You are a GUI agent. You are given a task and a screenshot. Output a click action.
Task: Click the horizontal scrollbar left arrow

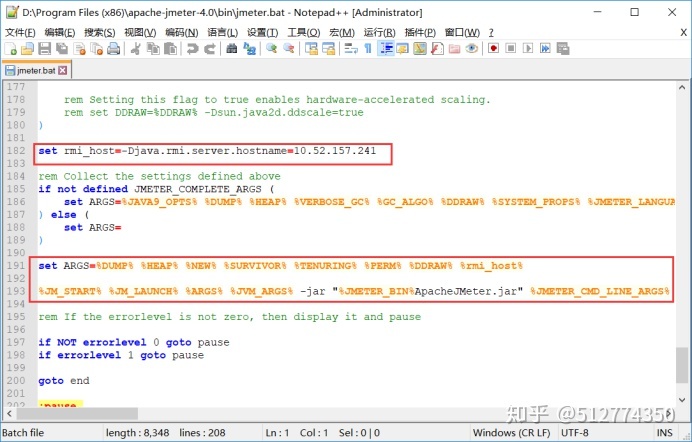(9, 414)
